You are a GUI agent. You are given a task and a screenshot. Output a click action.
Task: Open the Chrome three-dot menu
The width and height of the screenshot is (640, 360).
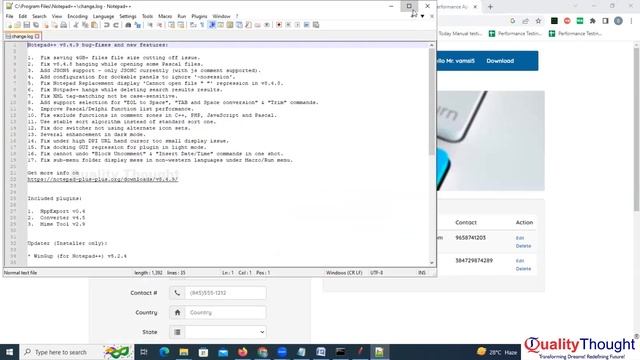[x=632, y=21]
